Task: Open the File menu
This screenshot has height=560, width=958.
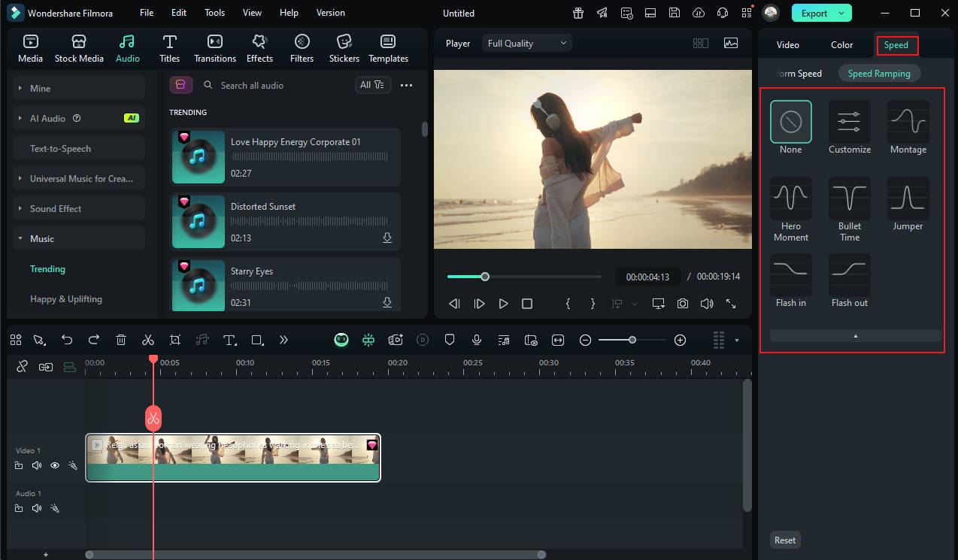Action: pyautogui.click(x=147, y=13)
